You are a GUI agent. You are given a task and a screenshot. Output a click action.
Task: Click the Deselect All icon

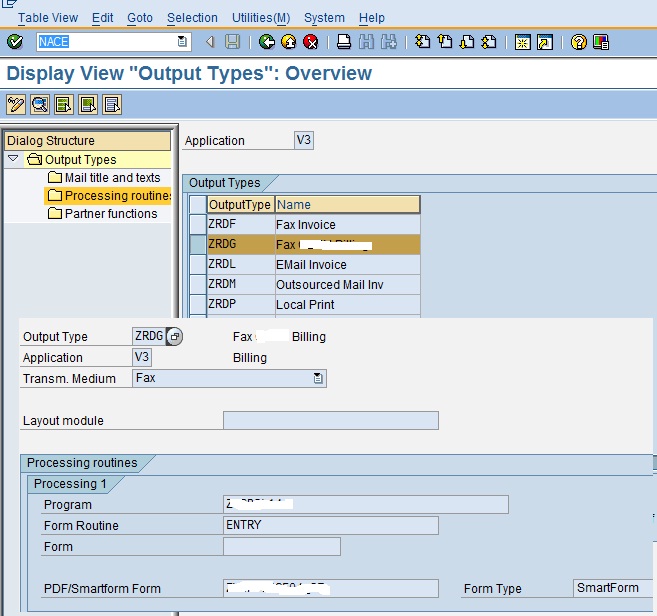tap(112, 104)
